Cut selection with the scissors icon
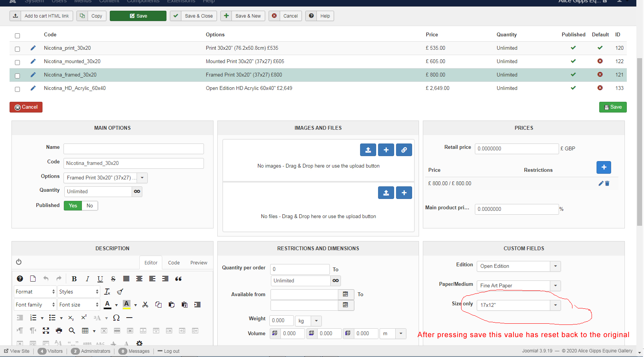 click(x=145, y=305)
